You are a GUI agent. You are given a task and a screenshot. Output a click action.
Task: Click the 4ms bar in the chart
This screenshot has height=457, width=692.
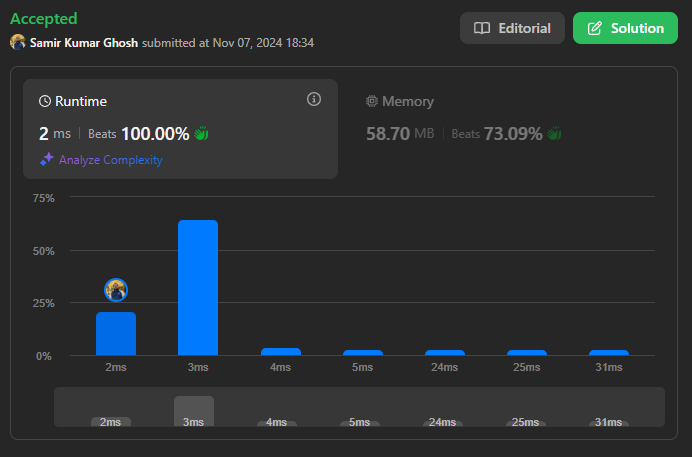coord(280,351)
